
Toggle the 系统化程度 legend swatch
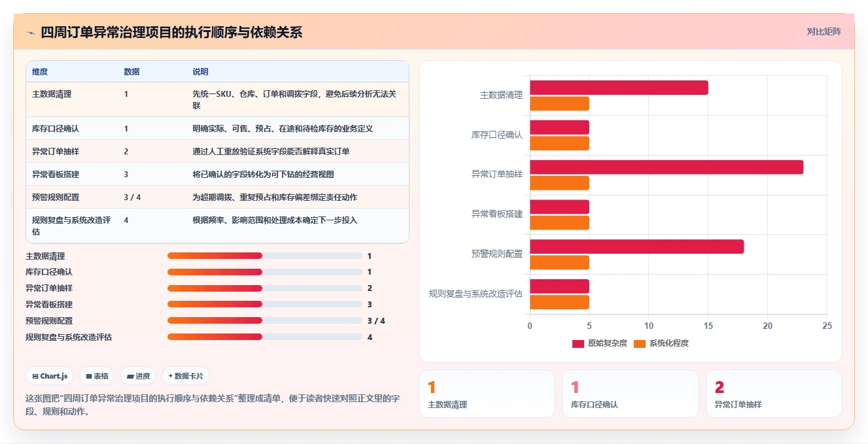point(640,343)
